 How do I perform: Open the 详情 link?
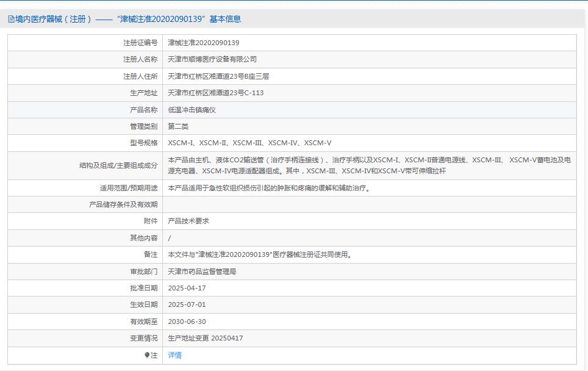pyautogui.click(x=175, y=355)
